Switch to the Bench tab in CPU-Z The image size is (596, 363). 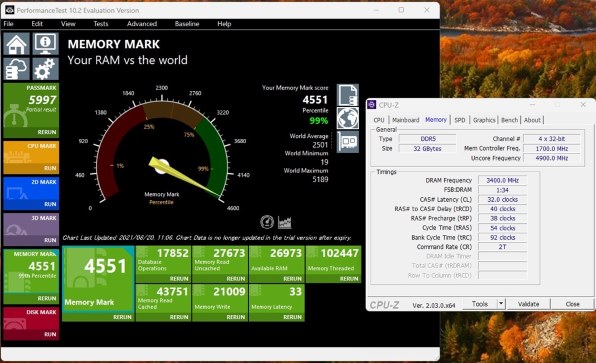coord(509,120)
